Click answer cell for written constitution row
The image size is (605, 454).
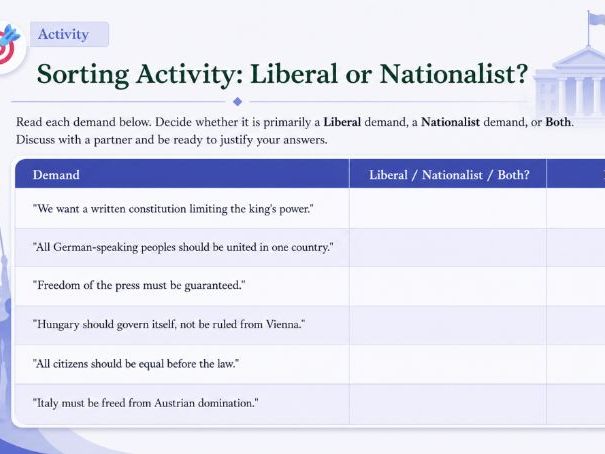click(x=448, y=209)
